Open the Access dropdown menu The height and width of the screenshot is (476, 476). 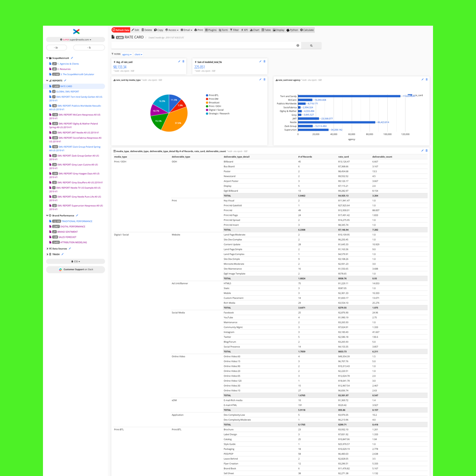tap(172, 30)
